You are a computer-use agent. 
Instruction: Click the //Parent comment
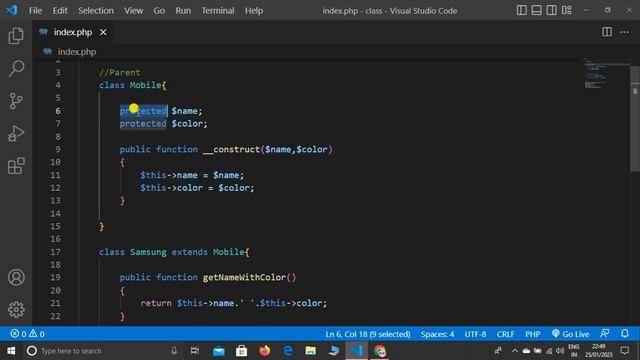coord(120,73)
